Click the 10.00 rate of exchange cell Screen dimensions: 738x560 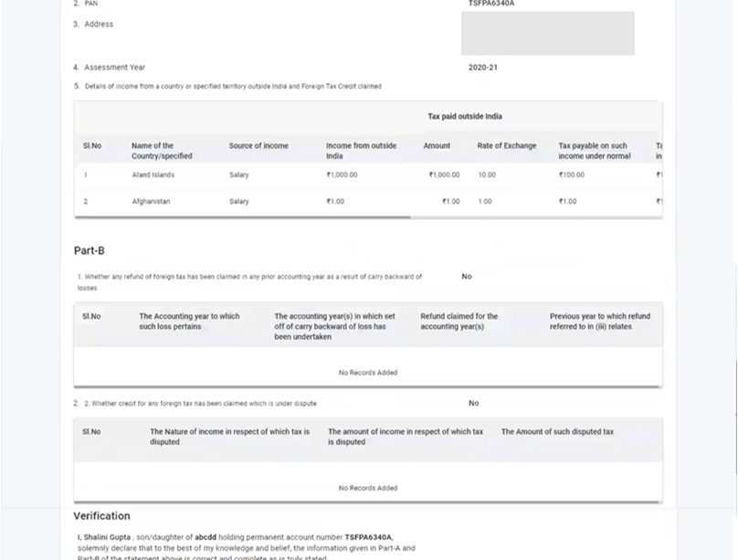(x=487, y=174)
